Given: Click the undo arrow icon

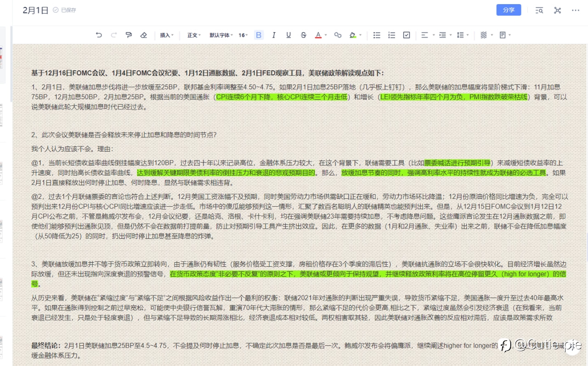Looking at the screenshot, I should pyautogui.click(x=99, y=35).
